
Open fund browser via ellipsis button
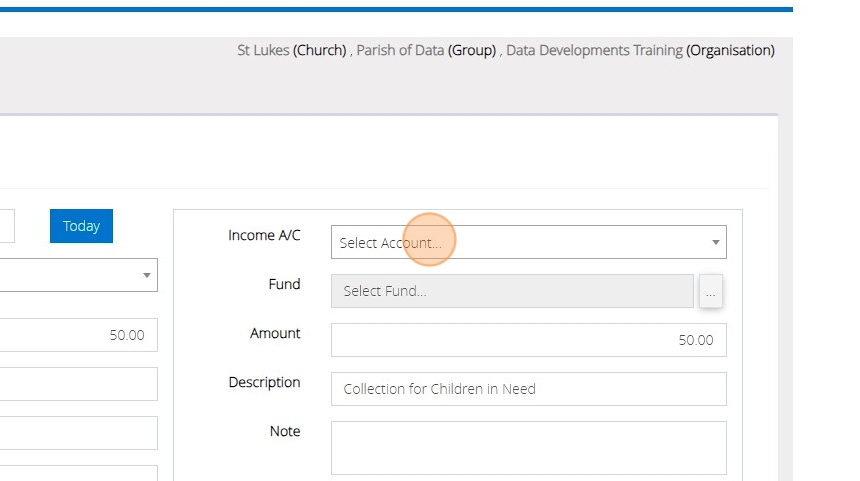(710, 292)
